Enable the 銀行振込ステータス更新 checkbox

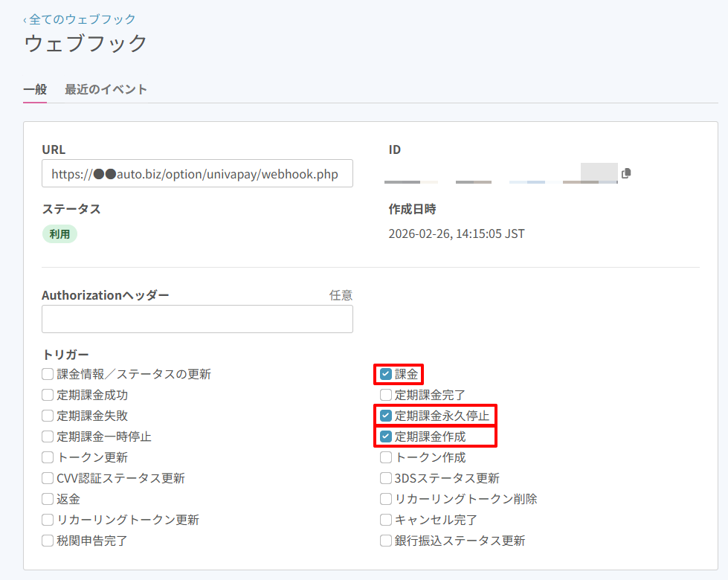[386, 541]
